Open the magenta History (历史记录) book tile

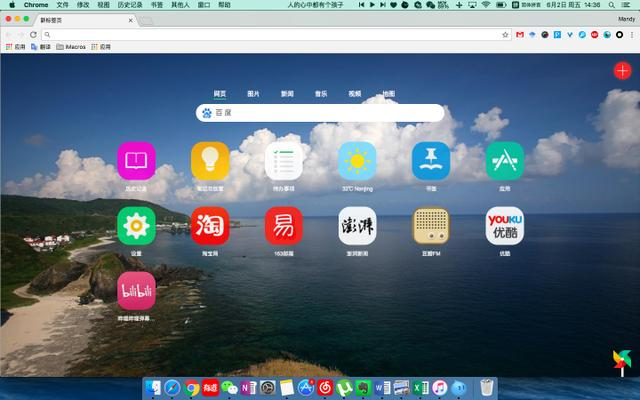click(x=136, y=161)
